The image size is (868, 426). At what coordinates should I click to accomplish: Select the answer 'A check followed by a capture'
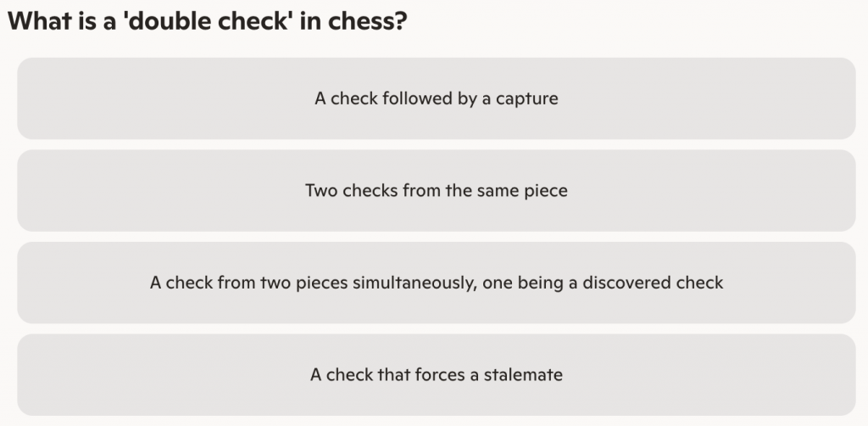pos(436,98)
